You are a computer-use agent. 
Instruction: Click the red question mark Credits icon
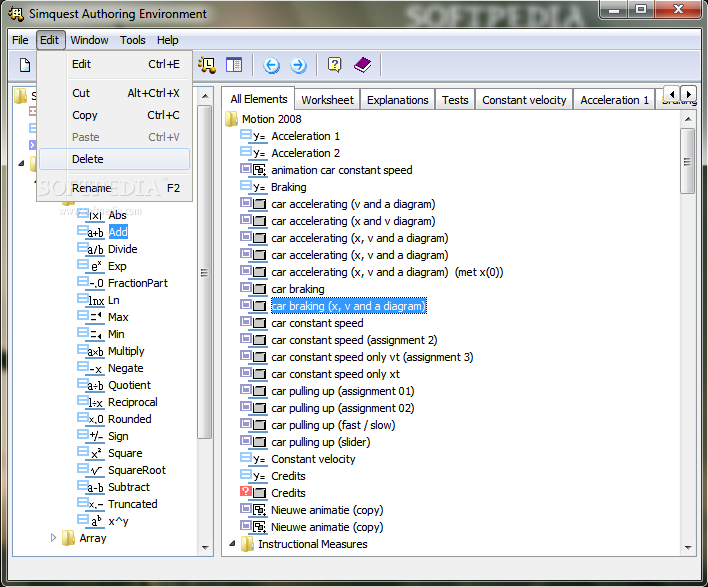(253, 493)
